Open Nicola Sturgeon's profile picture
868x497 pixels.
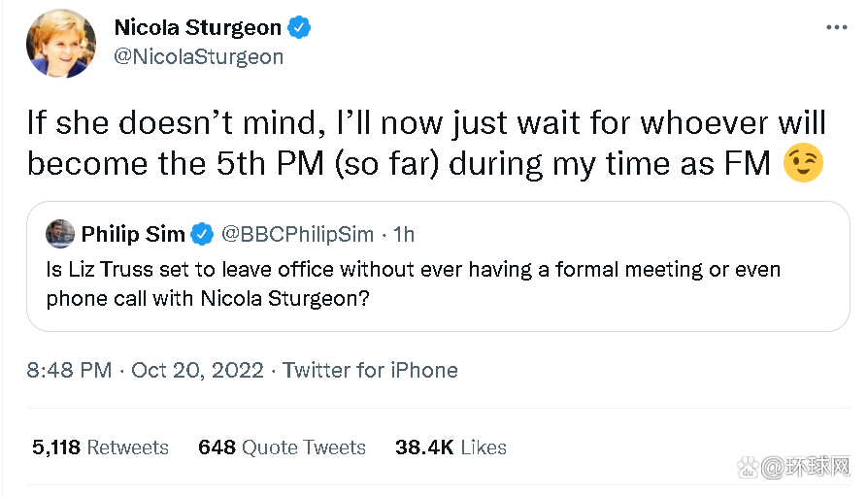pos(61,43)
